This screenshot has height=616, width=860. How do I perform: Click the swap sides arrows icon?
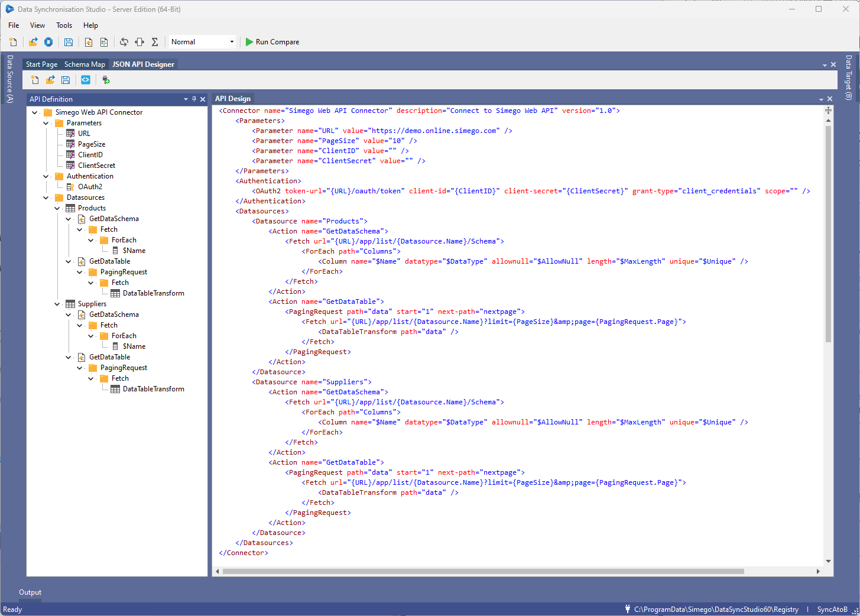pos(139,42)
